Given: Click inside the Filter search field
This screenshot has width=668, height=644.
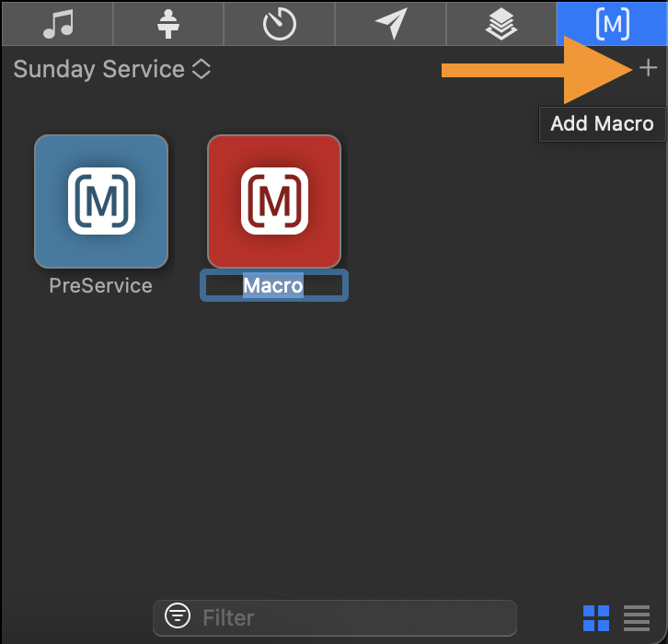Looking at the screenshot, I should 335,618.
